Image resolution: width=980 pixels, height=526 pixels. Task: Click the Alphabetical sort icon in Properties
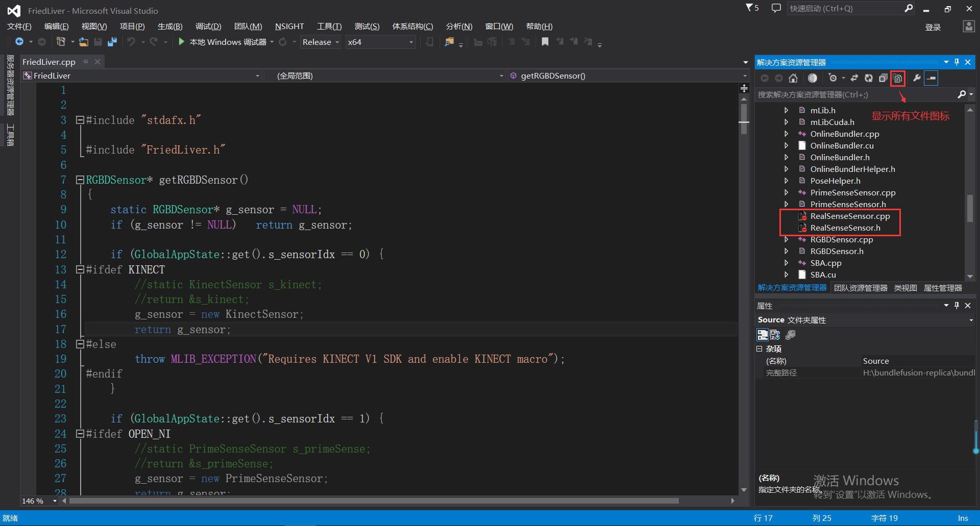pos(775,335)
